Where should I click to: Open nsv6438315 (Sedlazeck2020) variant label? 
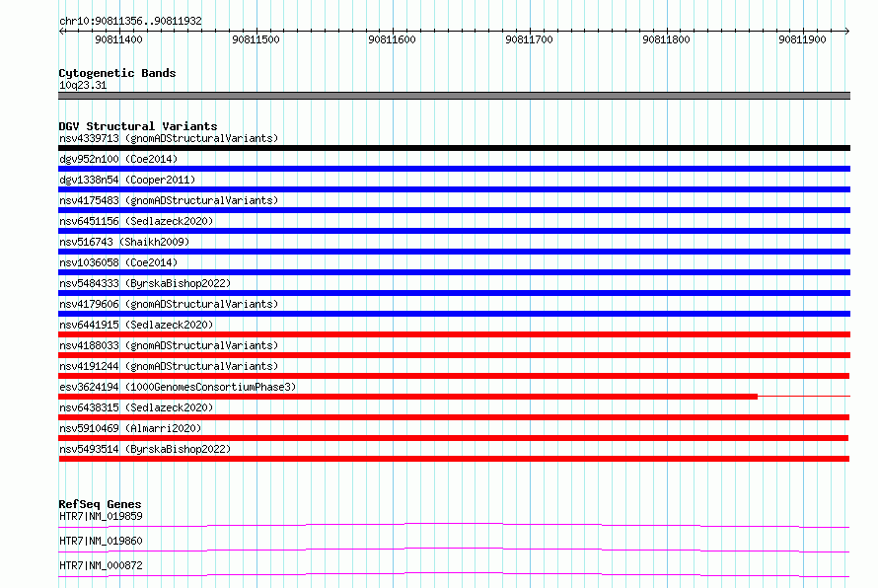pos(136,407)
